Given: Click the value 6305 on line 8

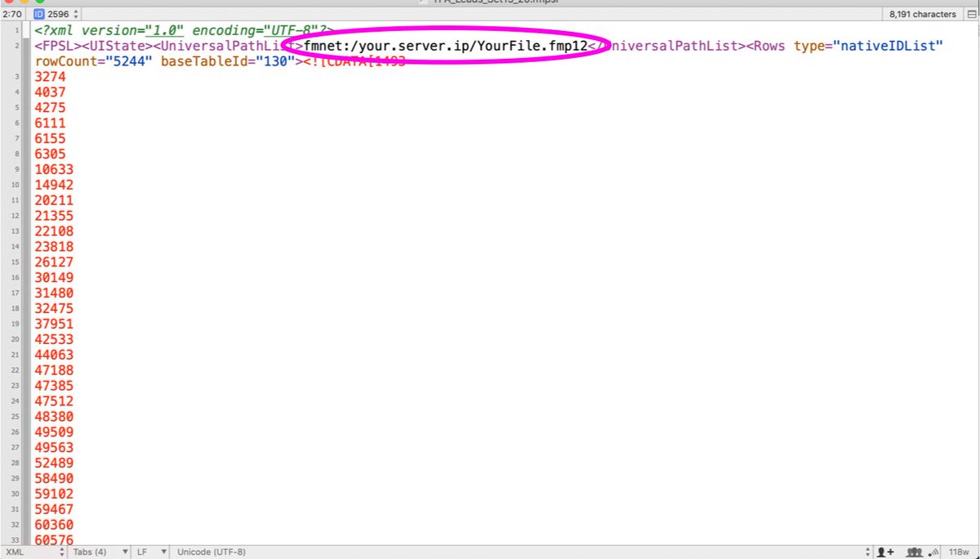Looking at the screenshot, I should 51,154.
